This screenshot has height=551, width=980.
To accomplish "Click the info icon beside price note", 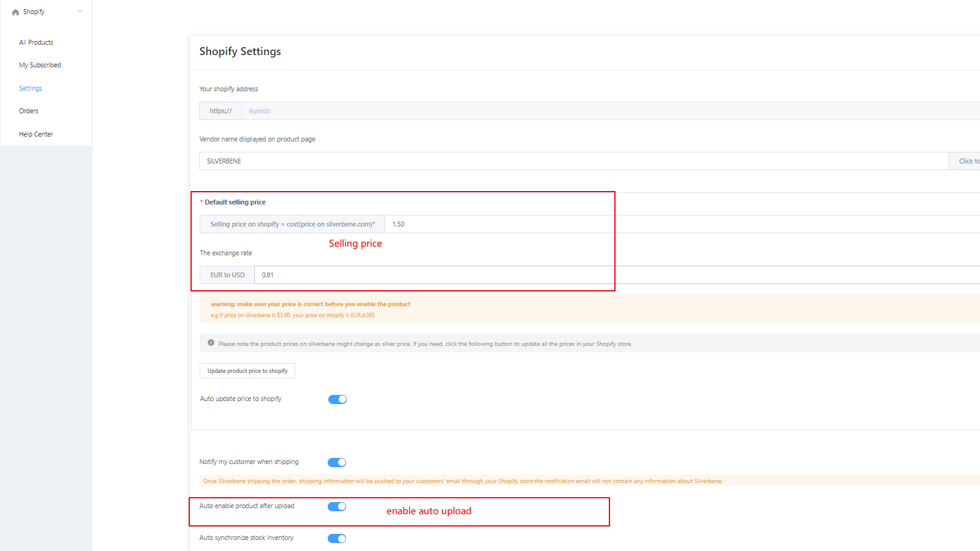I will coord(211,343).
